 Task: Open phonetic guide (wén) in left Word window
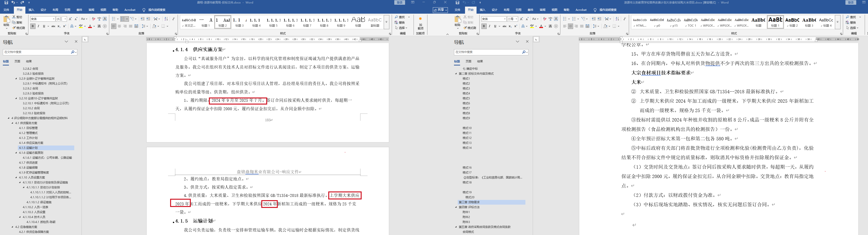point(99,19)
